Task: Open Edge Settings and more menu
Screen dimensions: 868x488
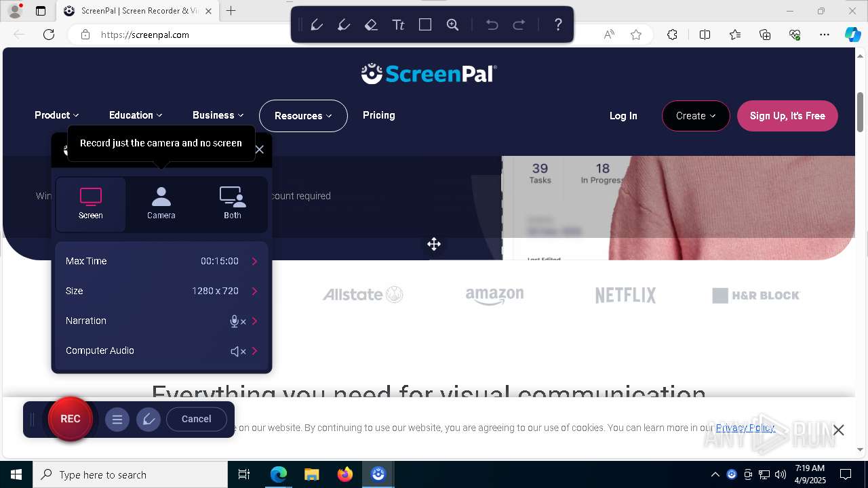Action: (825, 35)
